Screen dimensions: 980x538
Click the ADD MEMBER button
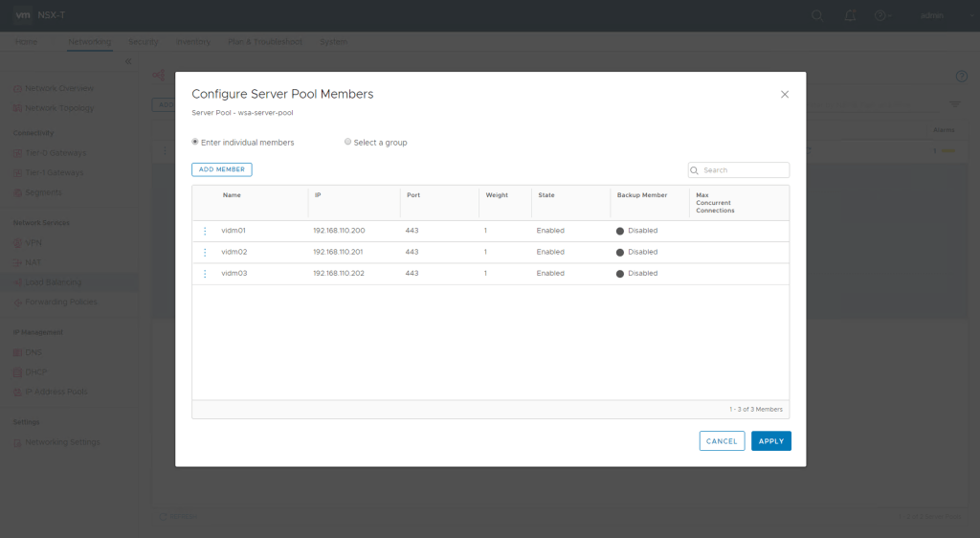(x=222, y=169)
